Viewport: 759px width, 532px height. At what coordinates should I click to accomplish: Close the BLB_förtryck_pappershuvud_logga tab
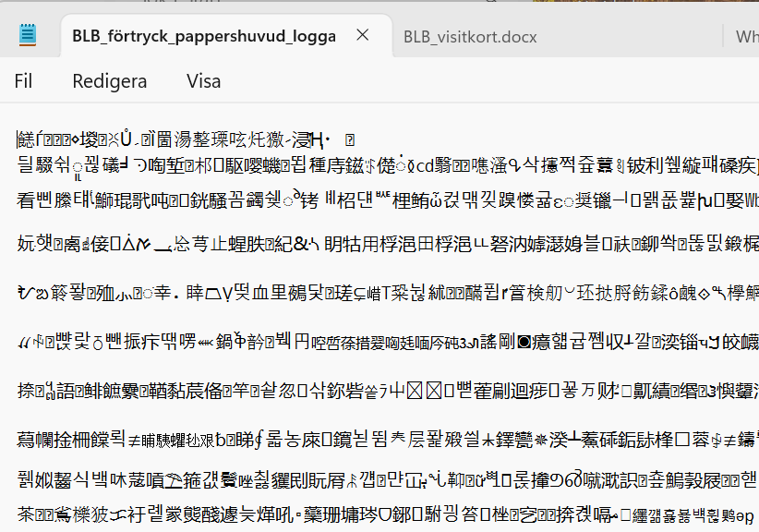coord(363,35)
